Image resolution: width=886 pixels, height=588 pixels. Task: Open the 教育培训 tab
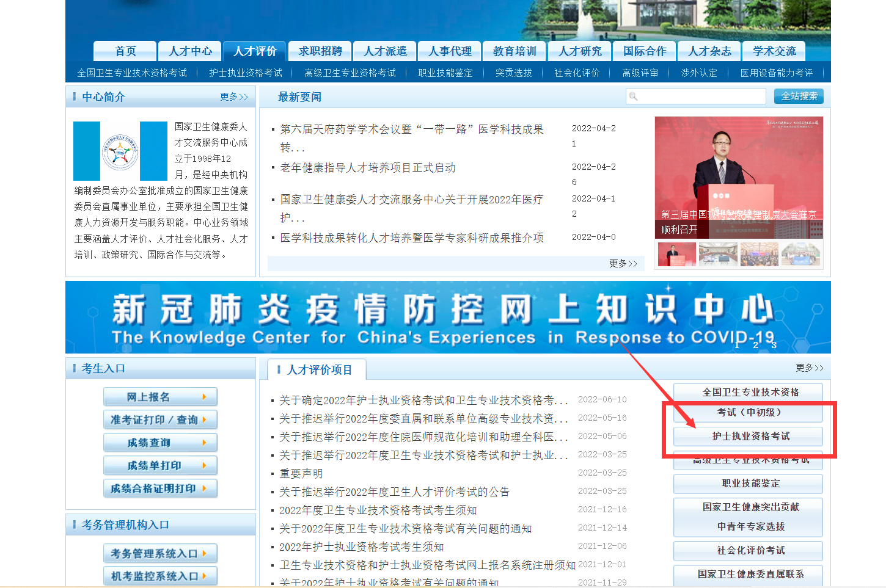tap(514, 51)
